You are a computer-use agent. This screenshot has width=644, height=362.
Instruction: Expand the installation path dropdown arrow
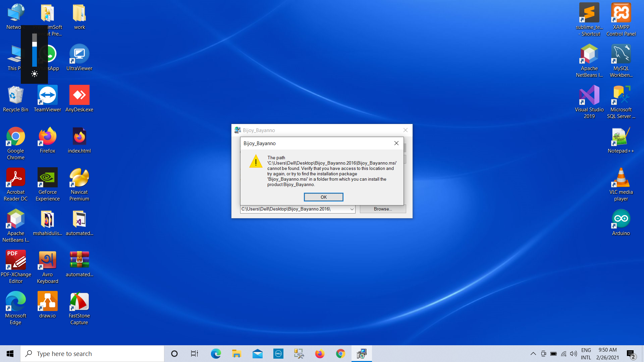[352, 209]
